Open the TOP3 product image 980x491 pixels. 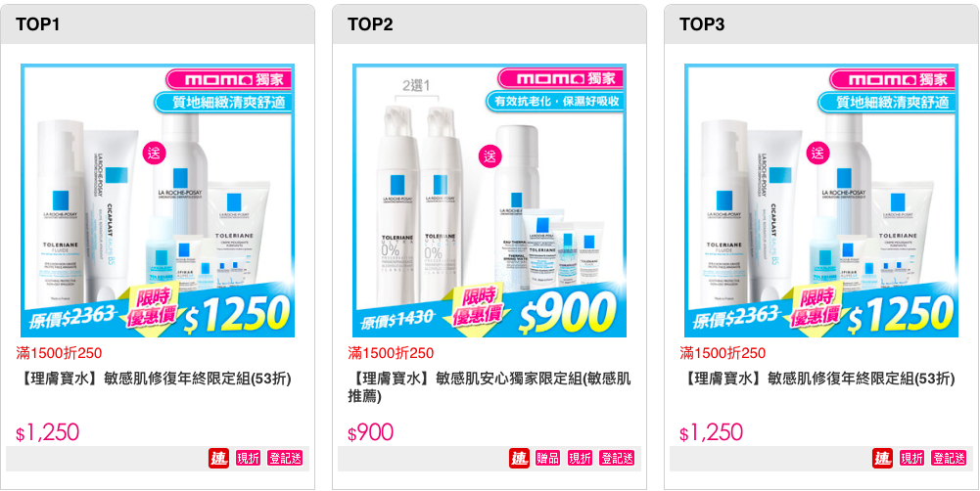click(x=821, y=201)
